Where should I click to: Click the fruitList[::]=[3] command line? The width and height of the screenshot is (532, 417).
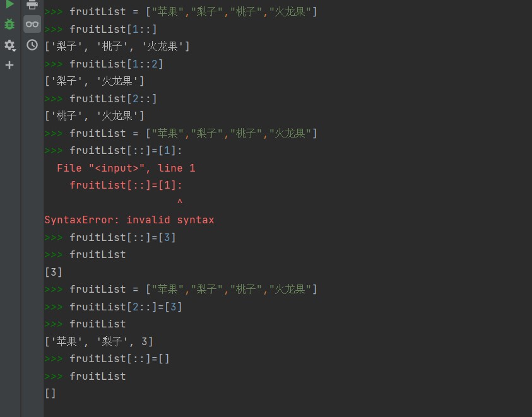pos(122,237)
